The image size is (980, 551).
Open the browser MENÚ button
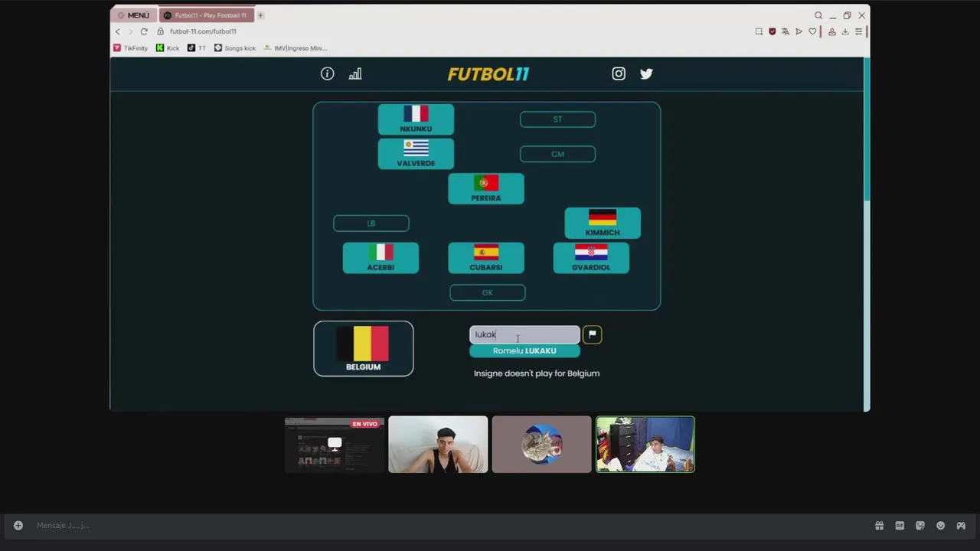point(134,15)
